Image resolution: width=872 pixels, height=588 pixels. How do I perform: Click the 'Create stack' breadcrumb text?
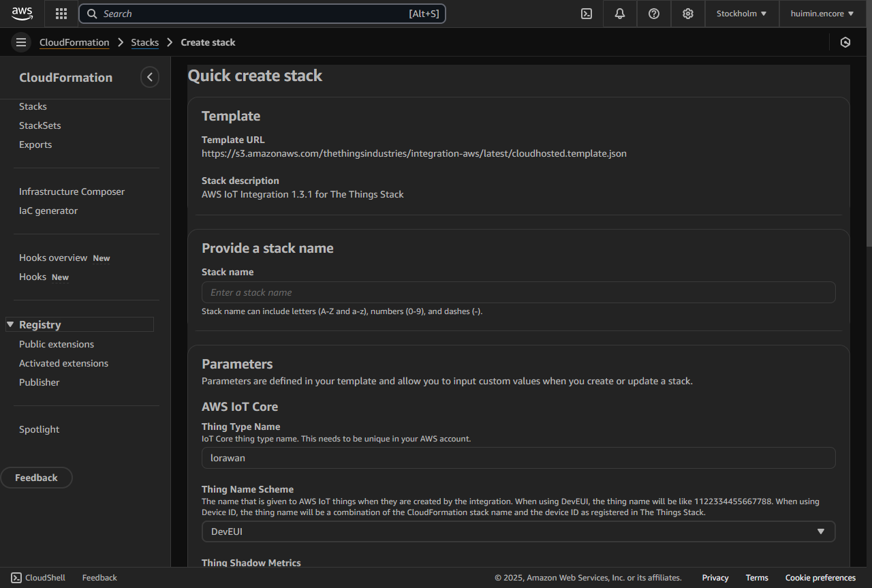pos(208,42)
